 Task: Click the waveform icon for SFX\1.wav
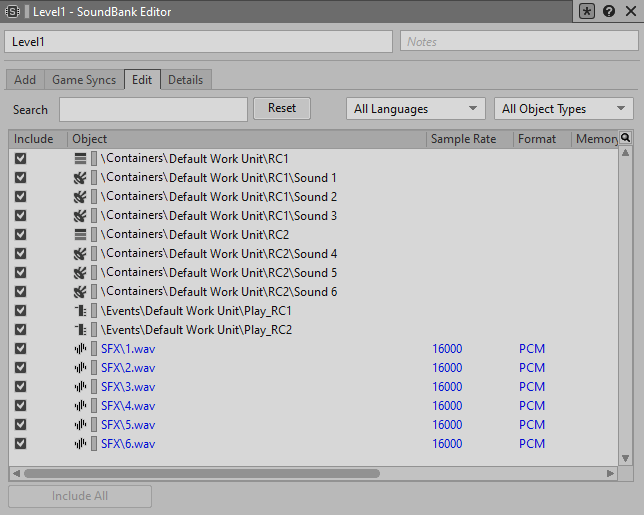[81, 349]
